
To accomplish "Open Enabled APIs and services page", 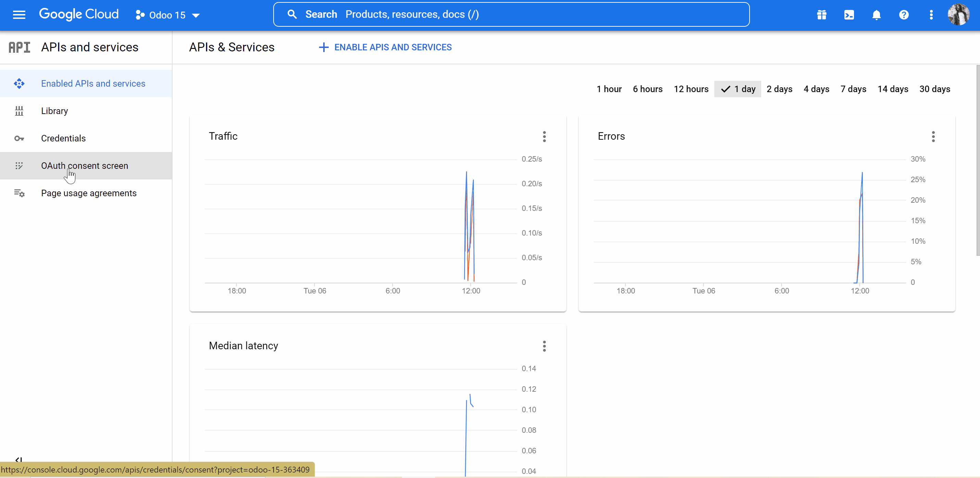I will 86,83.
